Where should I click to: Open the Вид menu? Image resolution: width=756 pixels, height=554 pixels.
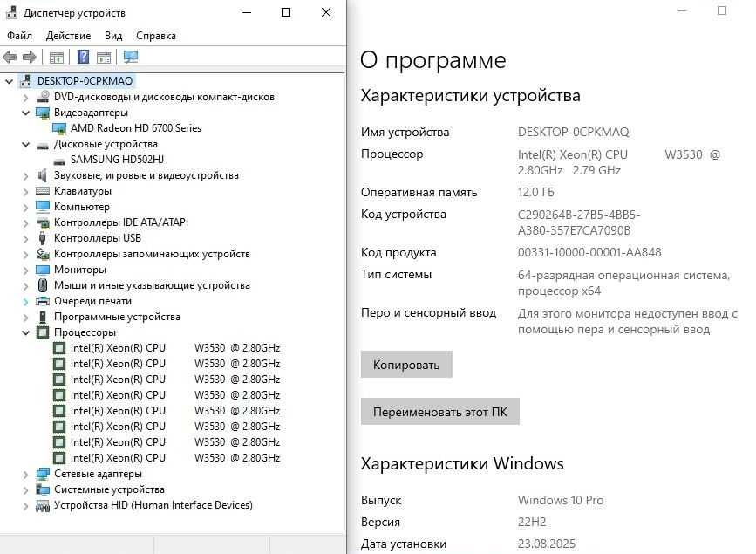coord(113,36)
